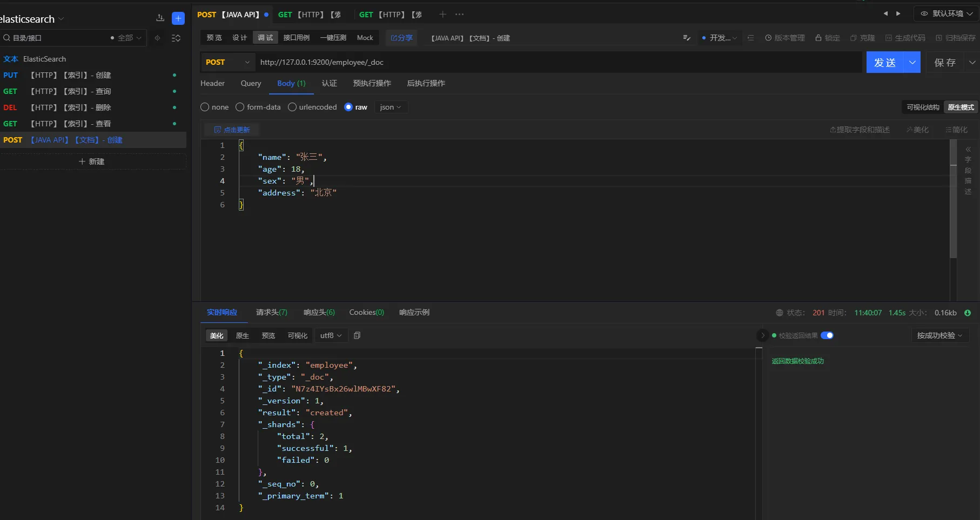
Task: Click the 生成代码 generate code icon
Action: tap(889, 38)
